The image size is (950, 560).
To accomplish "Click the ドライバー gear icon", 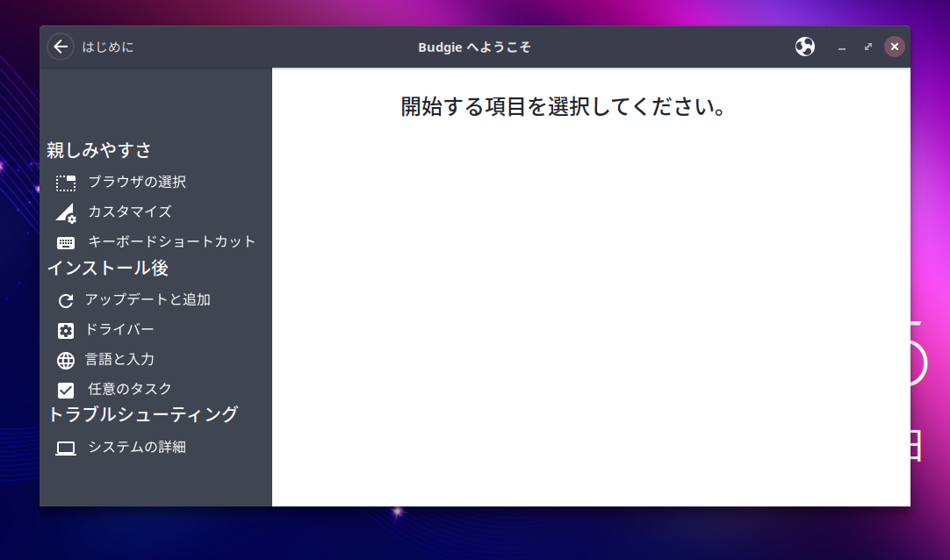I will click(x=66, y=331).
